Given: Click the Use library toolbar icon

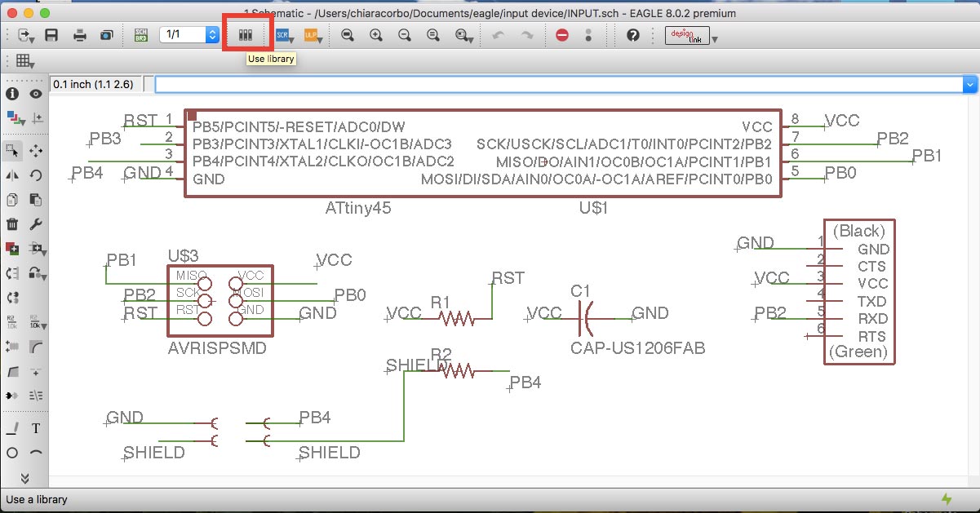Looking at the screenshot, I should click(246, 35).
